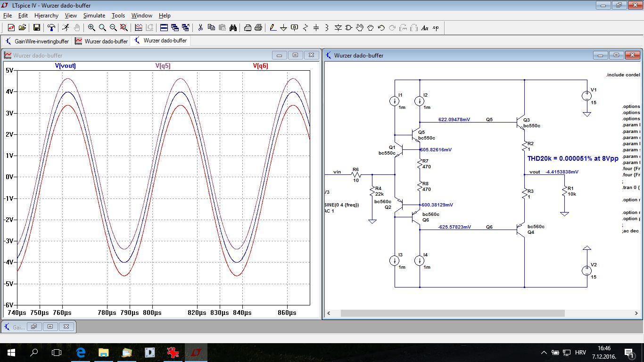The image size is (644, 362).
Task: Open Task View on the taskbar
Action: click(57, 352)
